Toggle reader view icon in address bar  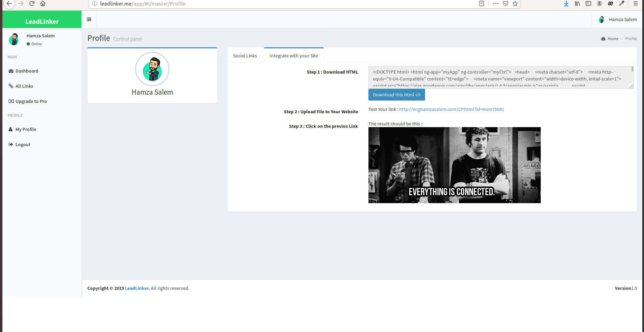pos(482,3)
